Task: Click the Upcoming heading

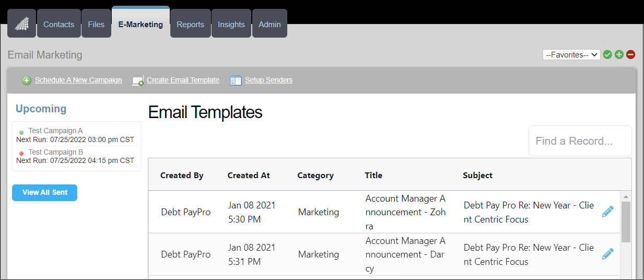Action: [41, 109]
